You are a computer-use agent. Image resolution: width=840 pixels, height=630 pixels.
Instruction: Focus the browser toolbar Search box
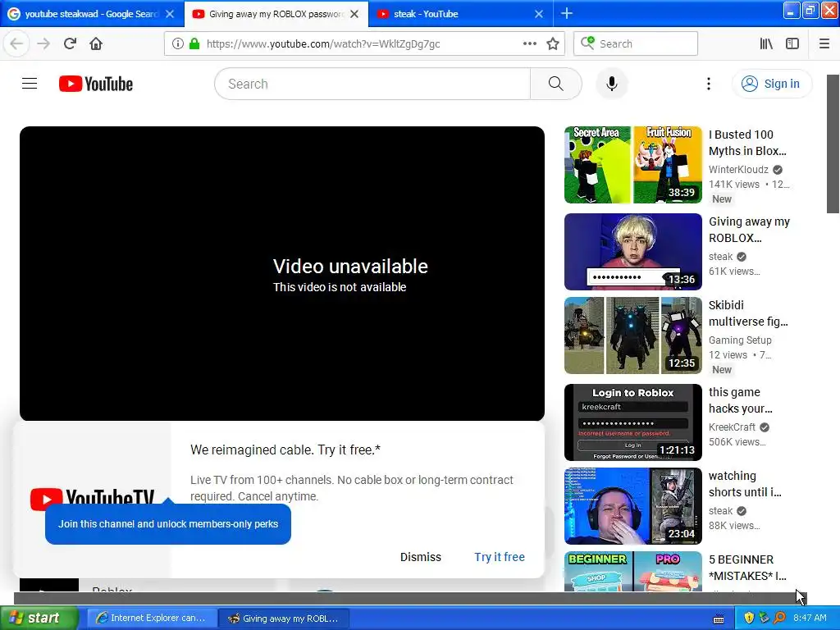pos(636,44)
